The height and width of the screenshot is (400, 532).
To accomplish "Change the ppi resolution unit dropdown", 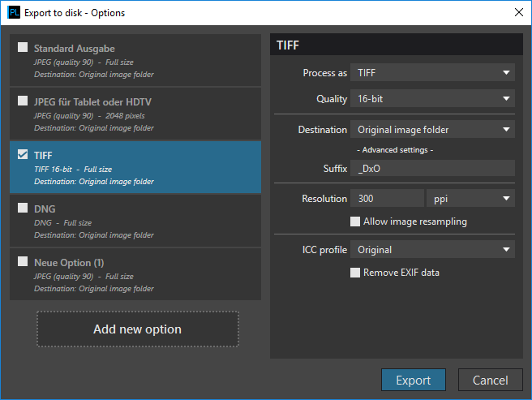I will coord(470,198).
